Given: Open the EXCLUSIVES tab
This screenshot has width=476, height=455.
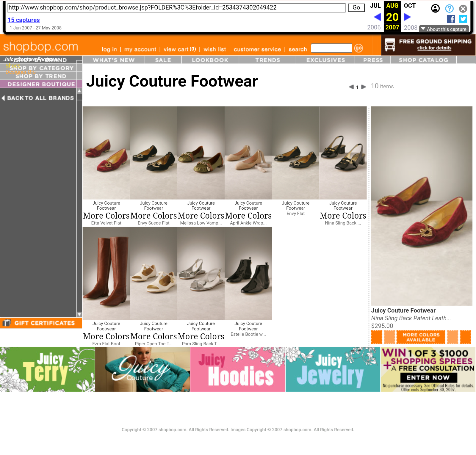Looking at the screenshot, I should [x=325, y=60].
